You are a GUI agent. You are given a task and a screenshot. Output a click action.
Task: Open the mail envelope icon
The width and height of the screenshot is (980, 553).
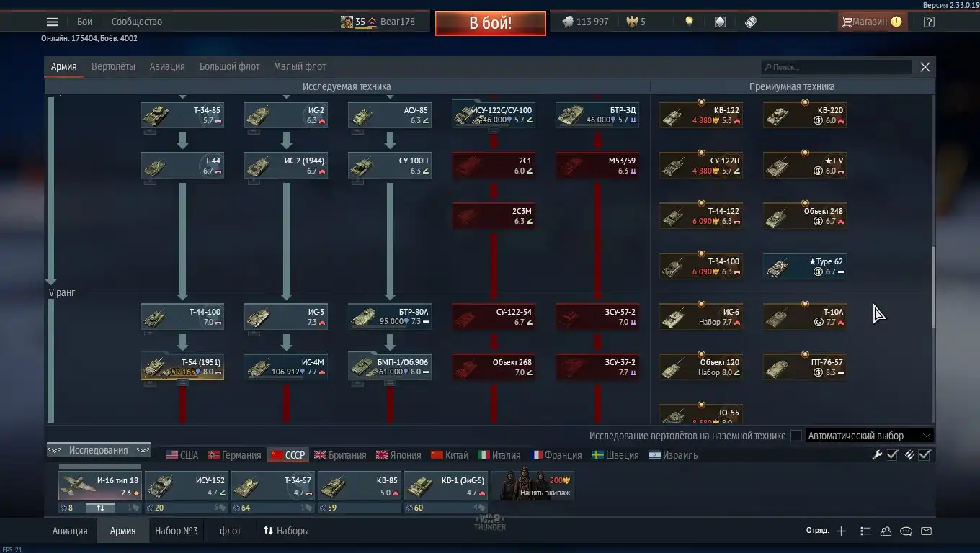pos(927,531)
